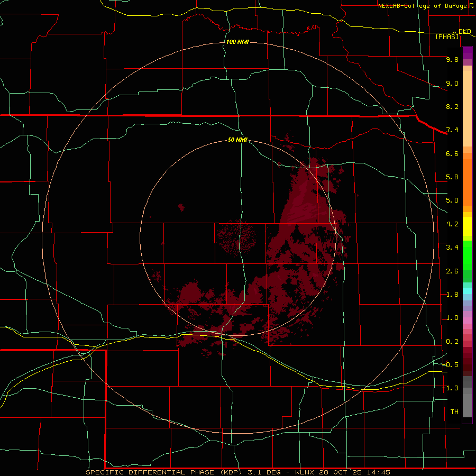Screen dimensions: 476x476
Task: Click the 8.2 legend value
Action: coord(452,106)
